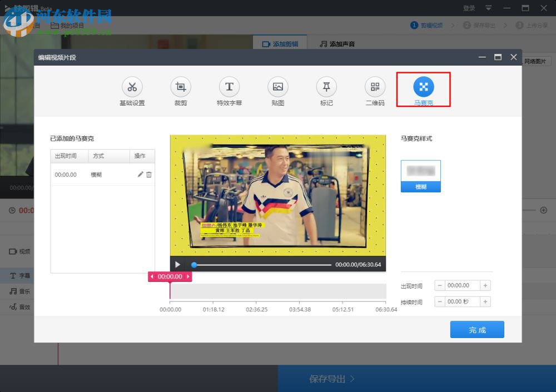The image size is (556, 392).
Task: Decrease 出现时间 with minus button
Action: point(440,286)
